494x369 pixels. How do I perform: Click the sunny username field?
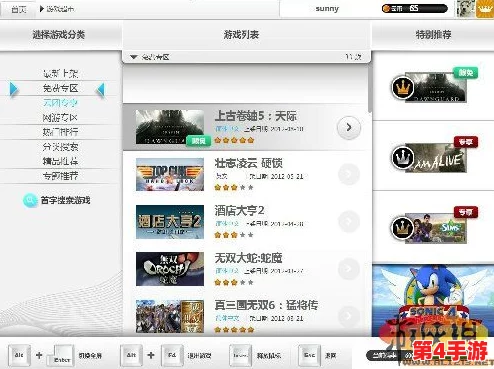pyautogui.click(x=327, y=9)
